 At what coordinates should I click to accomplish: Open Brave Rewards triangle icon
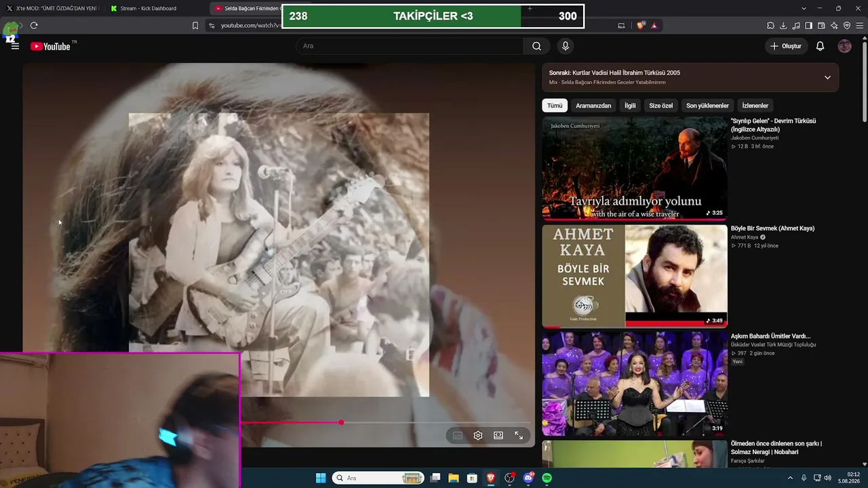[654, 26]
